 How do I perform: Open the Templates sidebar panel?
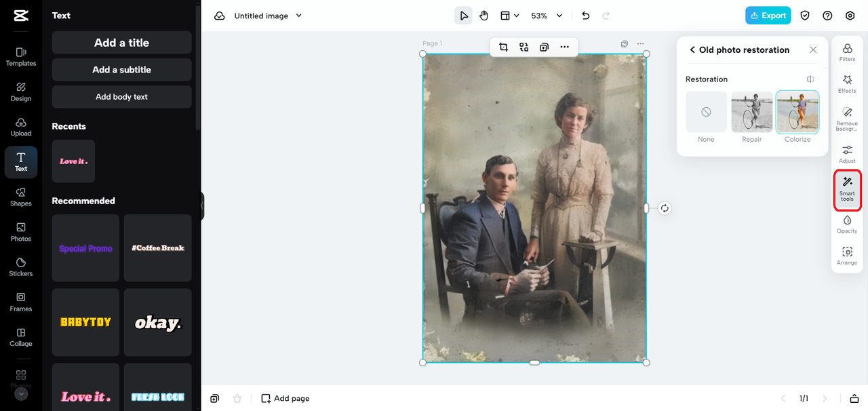[21, 56]
